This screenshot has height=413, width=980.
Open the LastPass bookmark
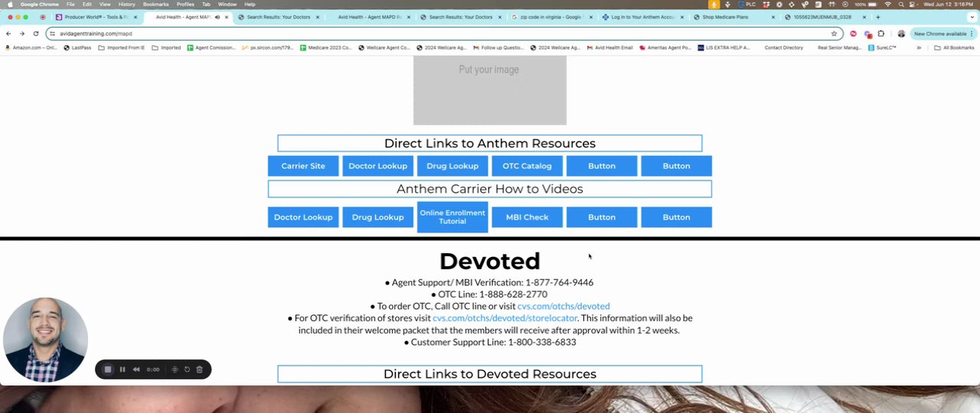coord(77,47)
